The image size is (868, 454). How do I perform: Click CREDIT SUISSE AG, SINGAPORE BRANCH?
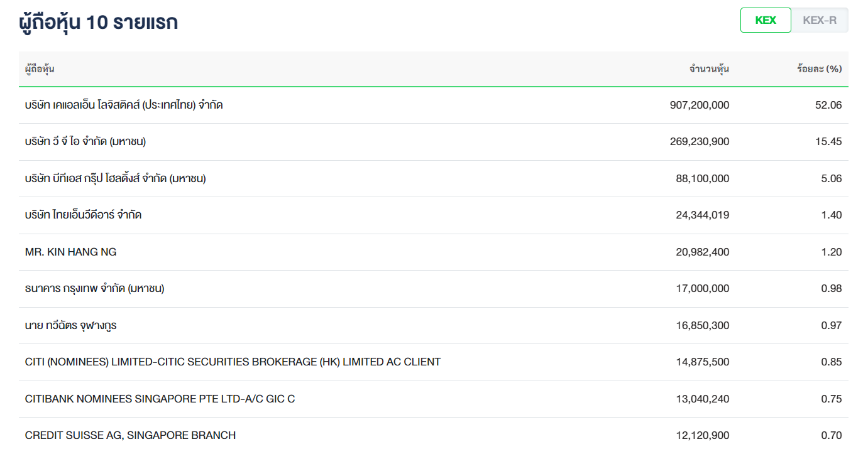pyautogui.click(x=130, y=435)
